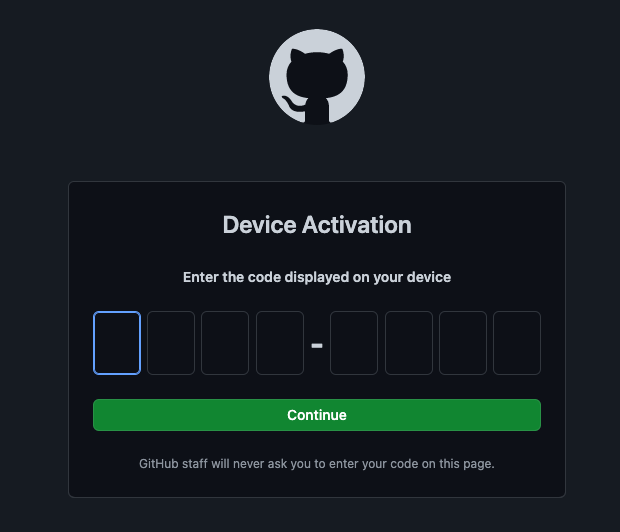The image size is (620, 532).
Task: Select the eighth and final code box
Action: point(517,343)
